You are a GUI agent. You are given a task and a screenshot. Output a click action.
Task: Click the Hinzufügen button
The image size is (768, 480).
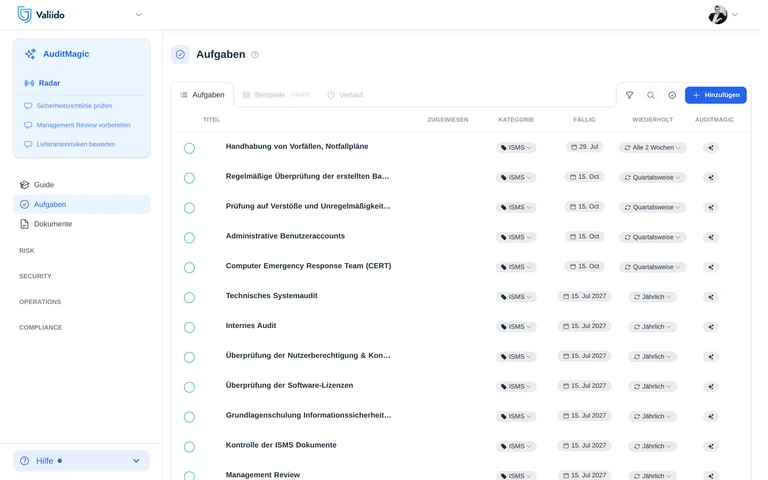pos(716,95)
